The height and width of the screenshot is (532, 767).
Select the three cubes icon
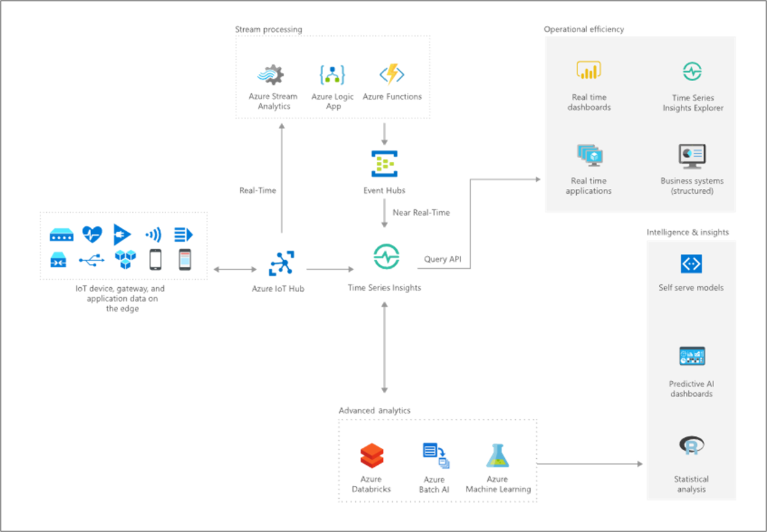pyautogui.click(x=125, y=260)
